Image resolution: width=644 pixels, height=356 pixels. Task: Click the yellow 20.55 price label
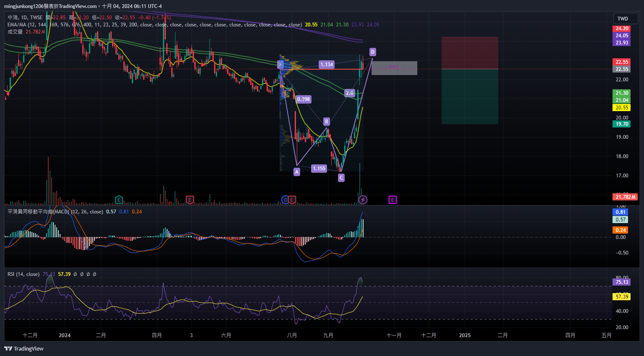coord(622,108)
